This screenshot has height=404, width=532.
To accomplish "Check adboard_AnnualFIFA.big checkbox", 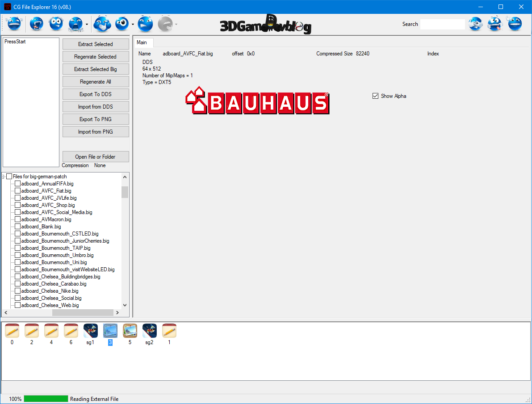I will 17,184.
